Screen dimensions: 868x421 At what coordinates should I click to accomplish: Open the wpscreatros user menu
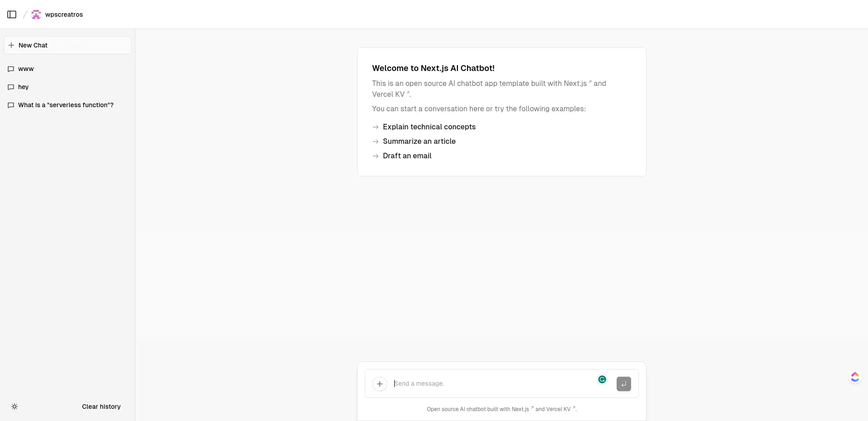point(57,14)
